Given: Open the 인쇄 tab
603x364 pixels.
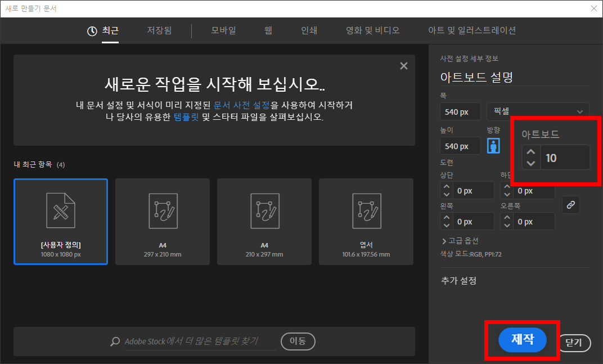Looking at the screenshot, I should tap(309, 30).
